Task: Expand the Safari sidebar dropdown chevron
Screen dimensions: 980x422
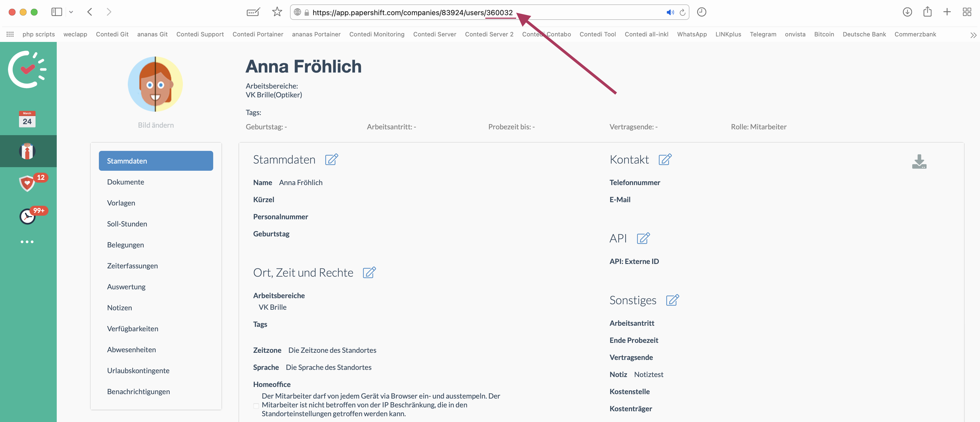Action: 71,12
